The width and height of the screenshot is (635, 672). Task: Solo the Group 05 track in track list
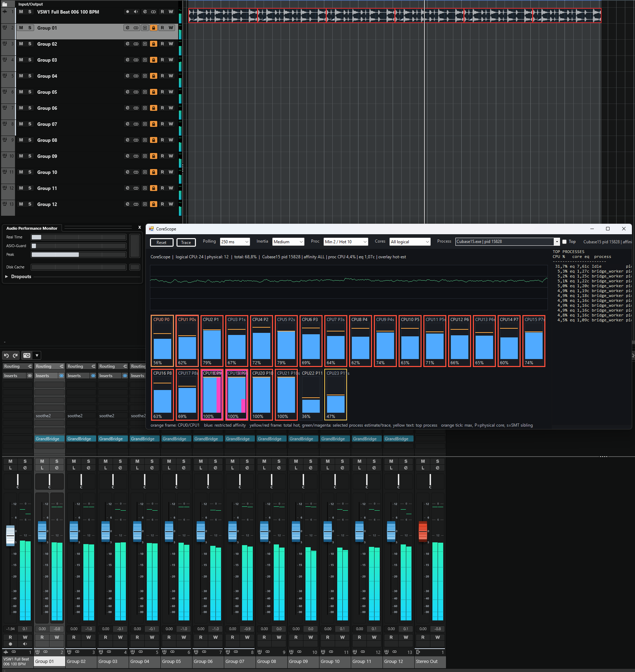(x=30, y=92)
